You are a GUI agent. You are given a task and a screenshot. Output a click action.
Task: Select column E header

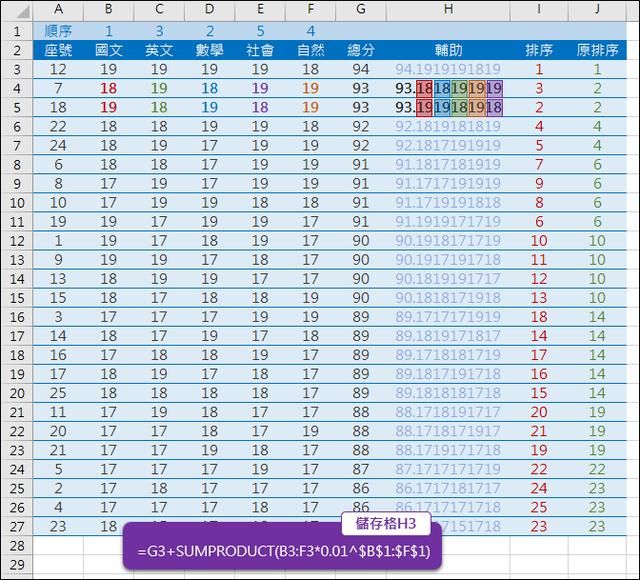click(260, 10)
